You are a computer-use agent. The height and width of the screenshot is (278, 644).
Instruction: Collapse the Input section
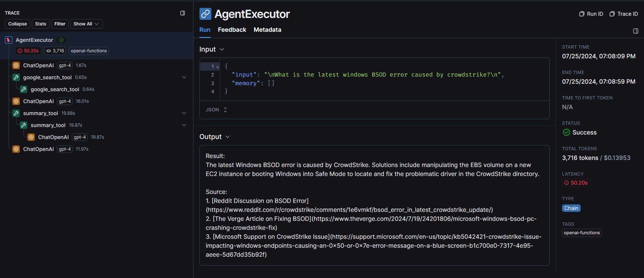coord(222,49)
